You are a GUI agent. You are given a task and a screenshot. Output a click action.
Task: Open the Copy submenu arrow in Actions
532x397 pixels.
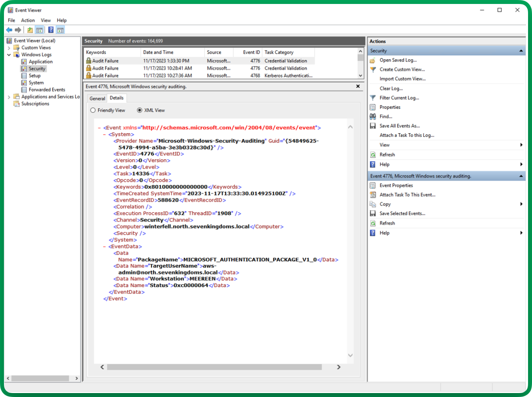pyautogui.click(x=521, y=204)
